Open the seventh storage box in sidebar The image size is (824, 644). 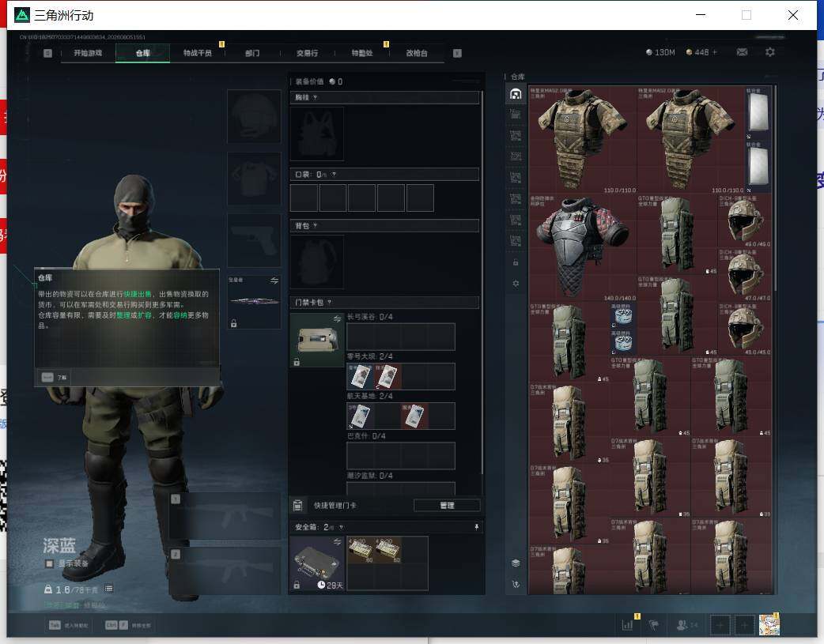[x=516, y=220]
